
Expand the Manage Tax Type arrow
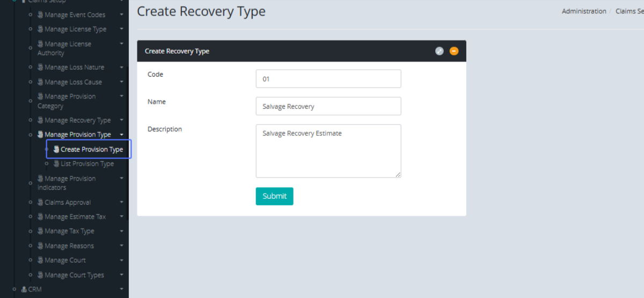coord(122,231)
